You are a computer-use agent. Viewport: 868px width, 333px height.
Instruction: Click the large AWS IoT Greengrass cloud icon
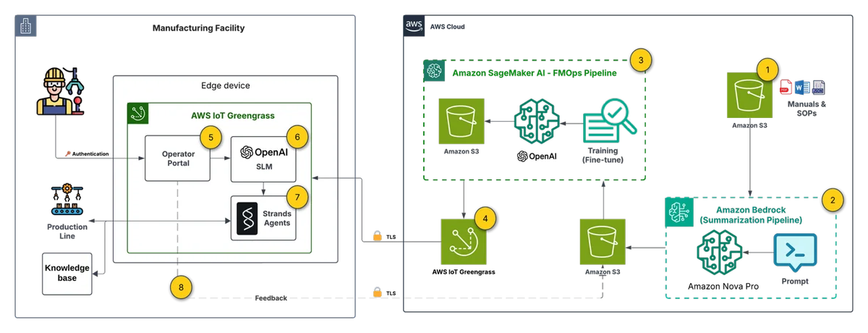pyautogui.click(x=463, y=241)
